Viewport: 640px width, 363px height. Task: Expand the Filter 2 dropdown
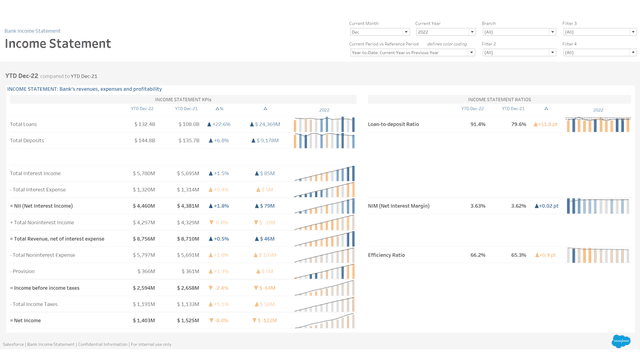(519, 52)
